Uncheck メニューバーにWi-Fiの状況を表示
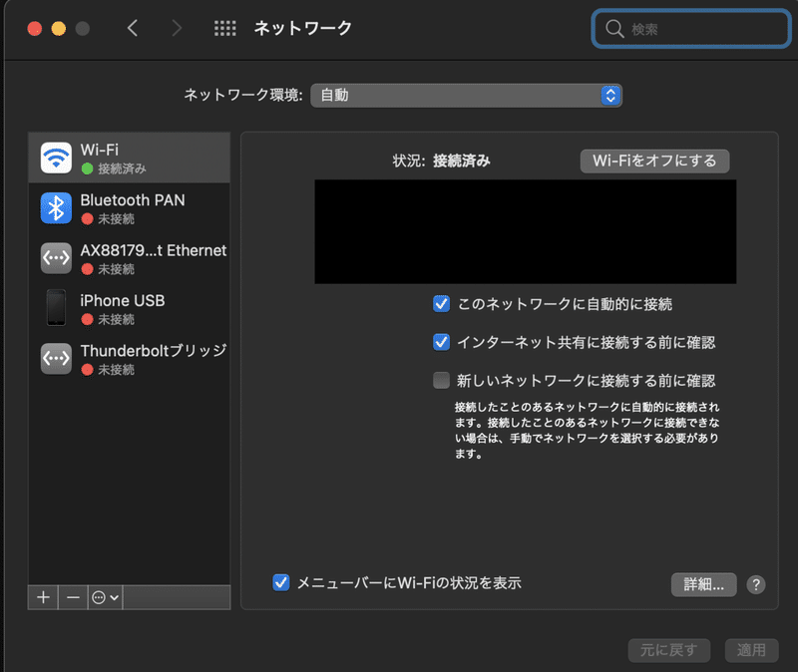The height and width of the screenshot is (672, 798). (x=280, y=584)
